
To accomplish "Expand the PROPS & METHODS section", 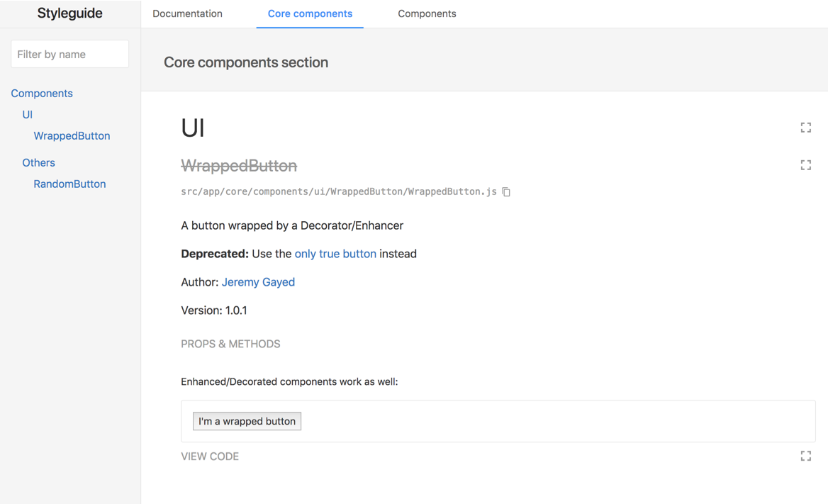I will [230, 344].
